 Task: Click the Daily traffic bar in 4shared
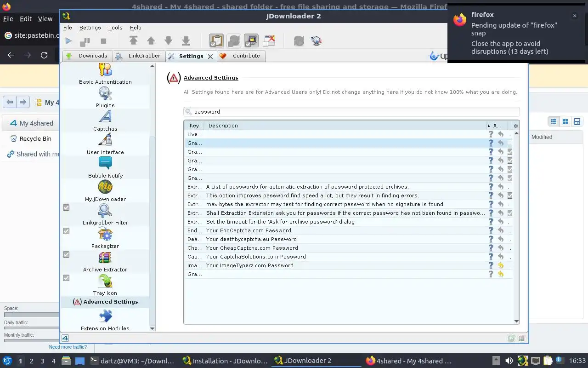pyautogui.click(x=31, y=328)
